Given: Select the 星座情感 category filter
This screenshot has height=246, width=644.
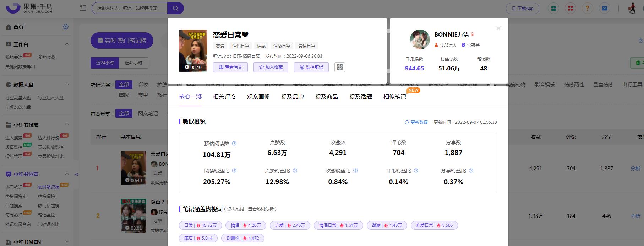Looking at the screenshot, I should [x=603, y=85].
